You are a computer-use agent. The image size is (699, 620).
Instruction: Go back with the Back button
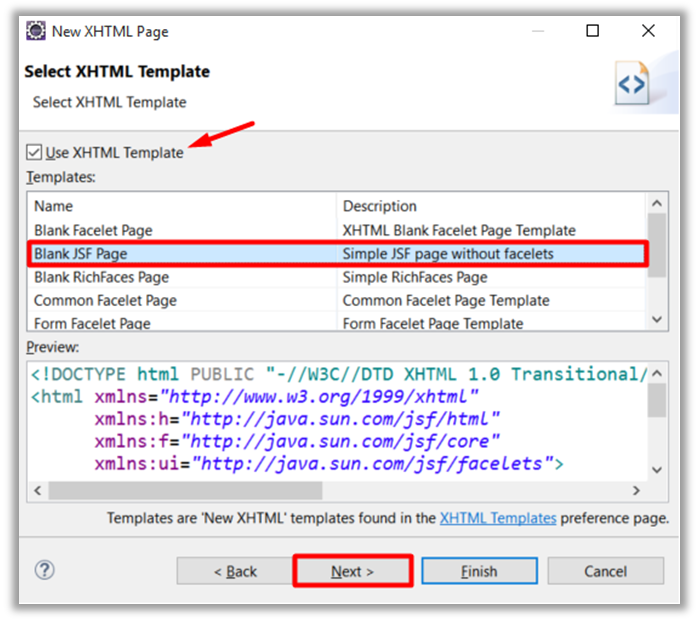(235, 571)
